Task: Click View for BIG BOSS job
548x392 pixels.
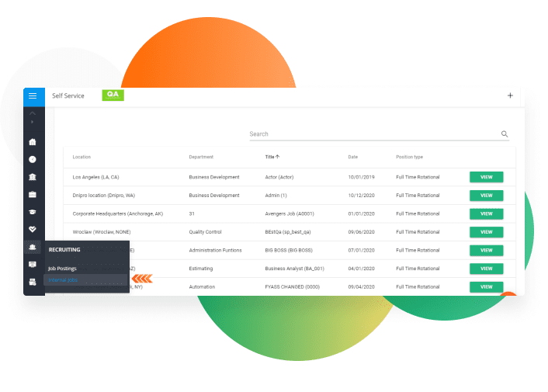Action: (486, 250)
